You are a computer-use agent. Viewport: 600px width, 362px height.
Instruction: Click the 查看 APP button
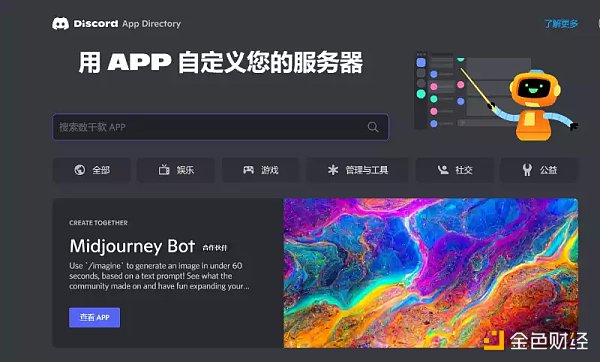point(95,318)
